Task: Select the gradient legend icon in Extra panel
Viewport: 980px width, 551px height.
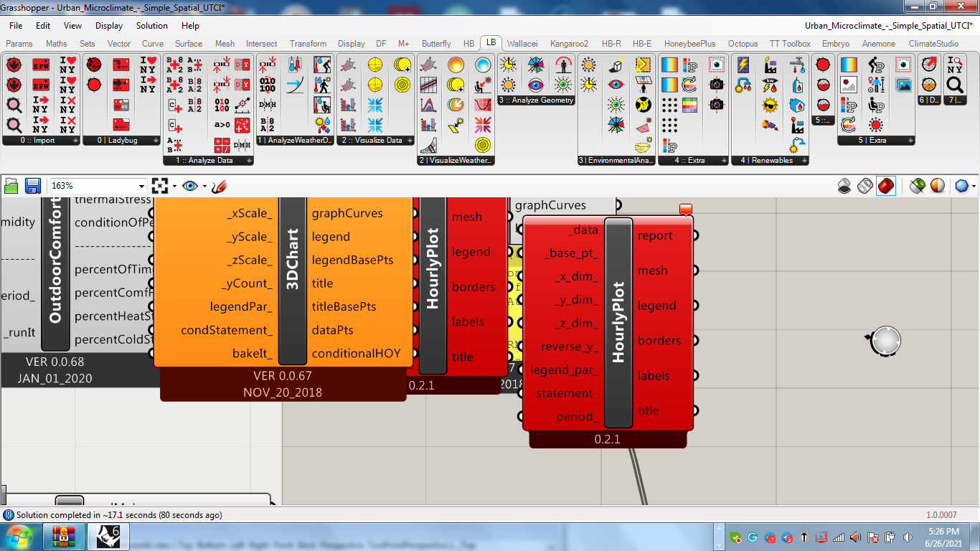Action: point(849,65)
